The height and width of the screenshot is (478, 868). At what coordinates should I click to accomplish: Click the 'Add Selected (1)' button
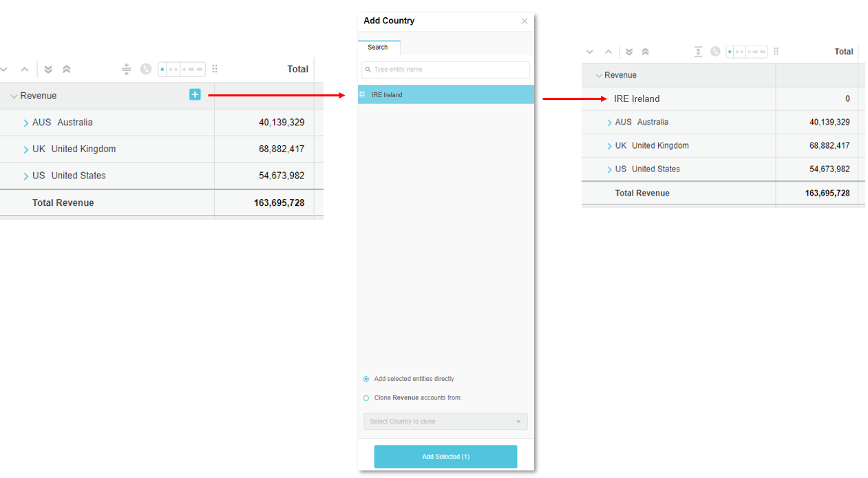point(445,457)
